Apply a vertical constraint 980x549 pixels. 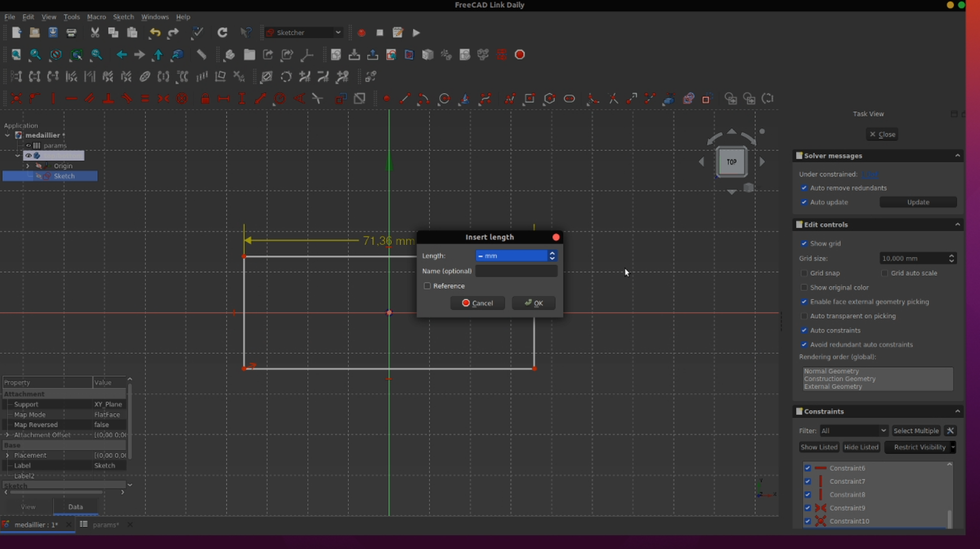tap(53, 99)
